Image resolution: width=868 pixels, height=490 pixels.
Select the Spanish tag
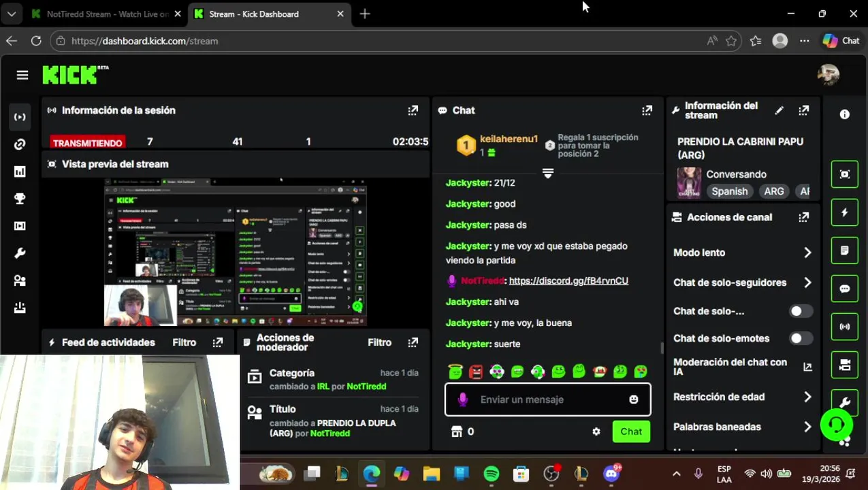point(729,191)
